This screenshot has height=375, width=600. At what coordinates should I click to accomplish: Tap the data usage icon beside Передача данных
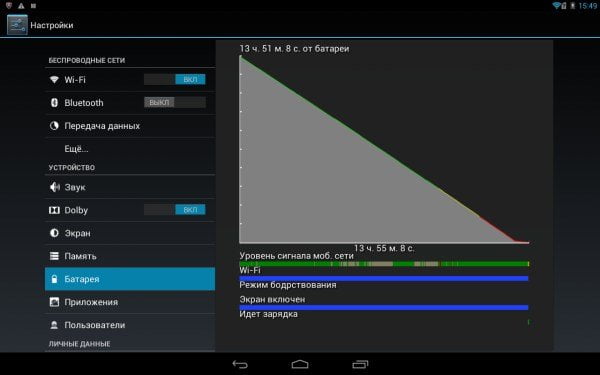pos(54,126)
